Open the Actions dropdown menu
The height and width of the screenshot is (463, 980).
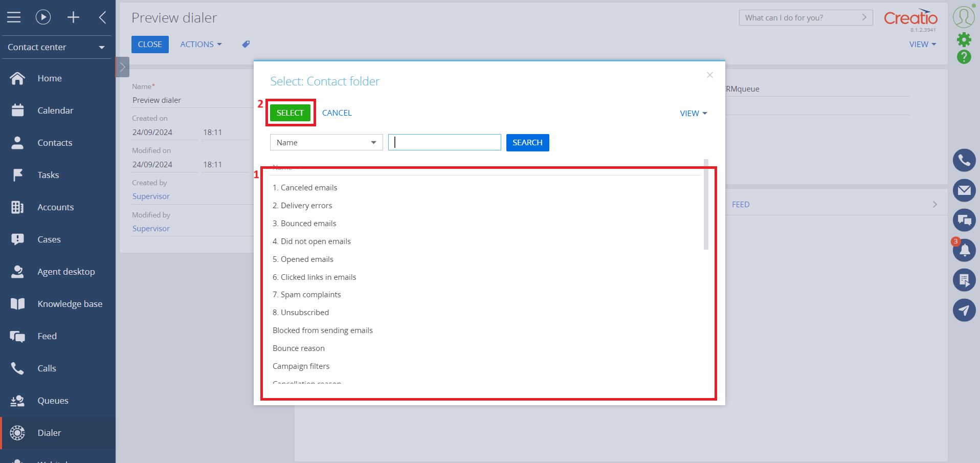201,45
